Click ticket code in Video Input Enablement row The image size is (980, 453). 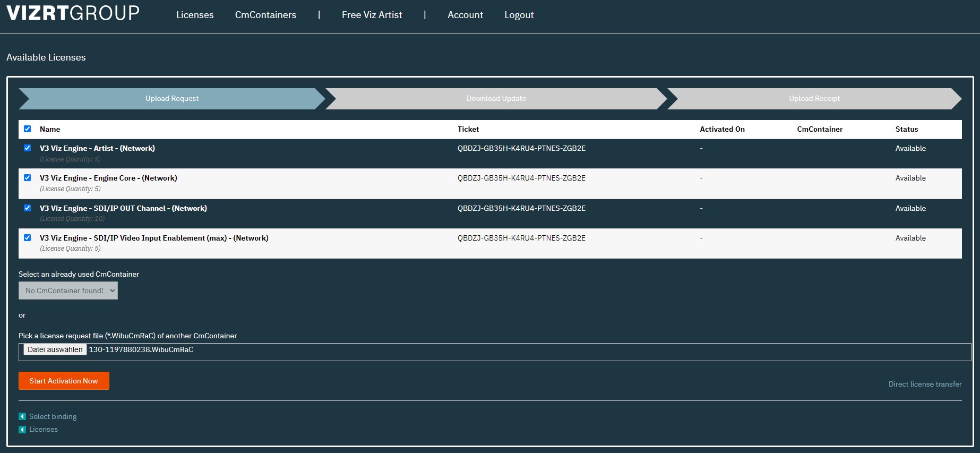pos(521,238)
